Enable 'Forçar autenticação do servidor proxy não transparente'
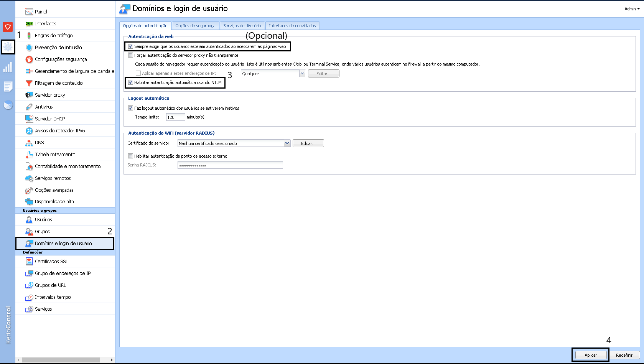644x364 pixels. click(130, 55)
